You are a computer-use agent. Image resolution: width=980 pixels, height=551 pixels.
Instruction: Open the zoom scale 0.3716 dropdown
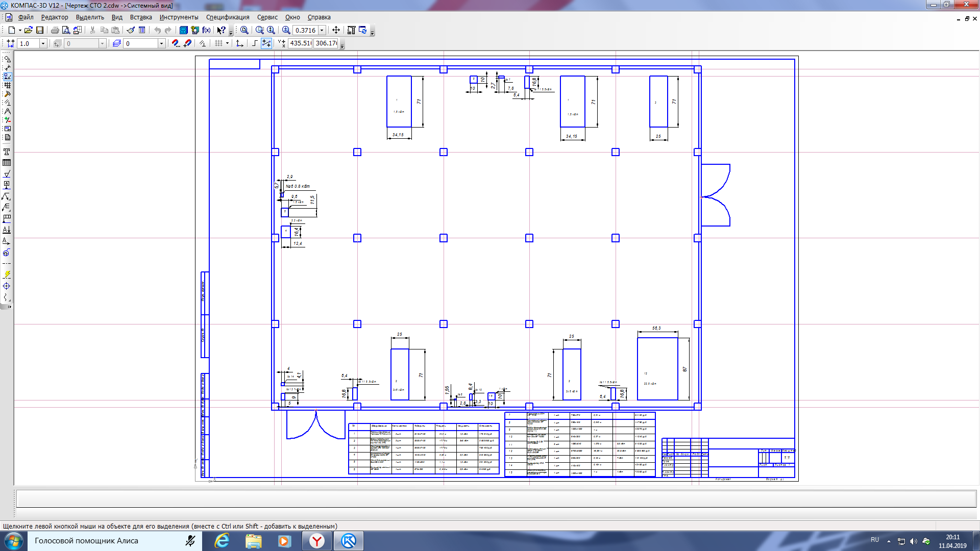[322, 30]
